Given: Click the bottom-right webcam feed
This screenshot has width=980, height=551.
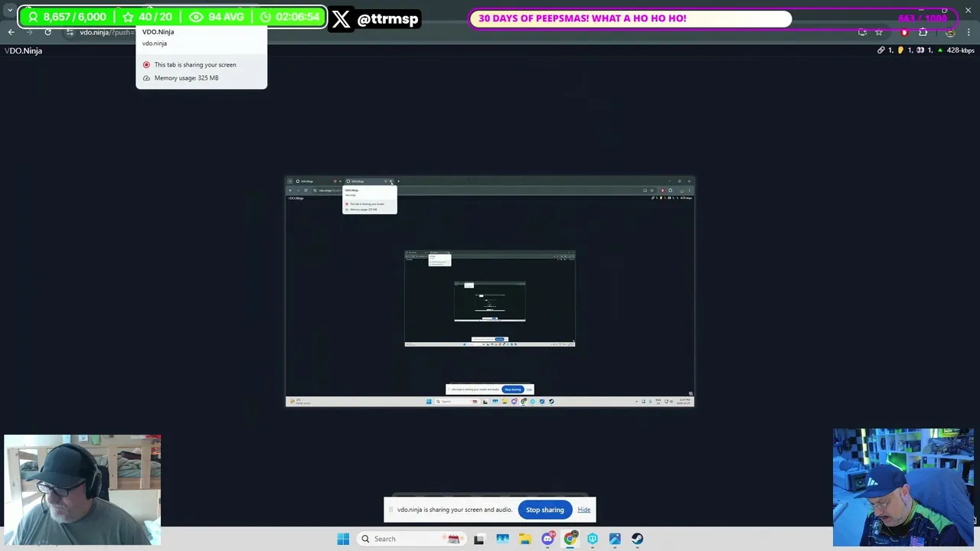Looking at the screenshot, I should 903,487.
